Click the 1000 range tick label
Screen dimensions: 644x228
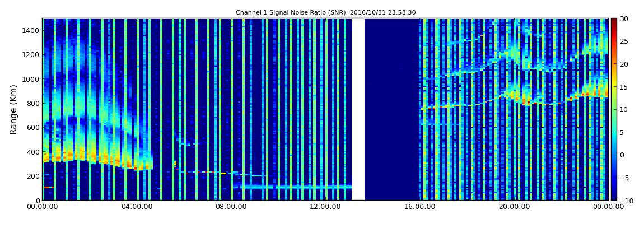tap(31, 79)
